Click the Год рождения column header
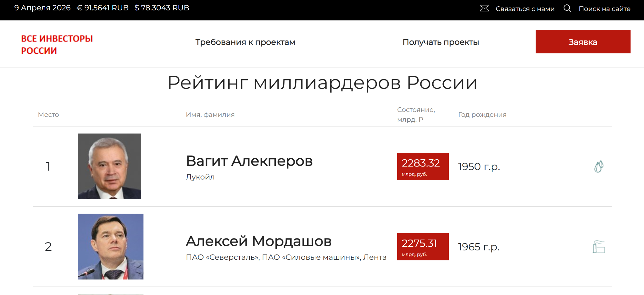 coord(482,115)
